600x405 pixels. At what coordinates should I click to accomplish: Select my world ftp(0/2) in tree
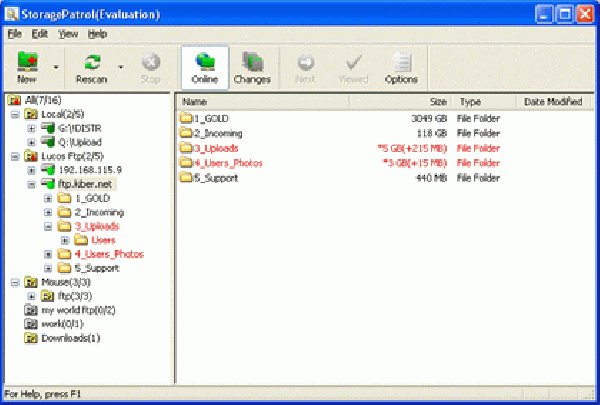tap(78, 310)
